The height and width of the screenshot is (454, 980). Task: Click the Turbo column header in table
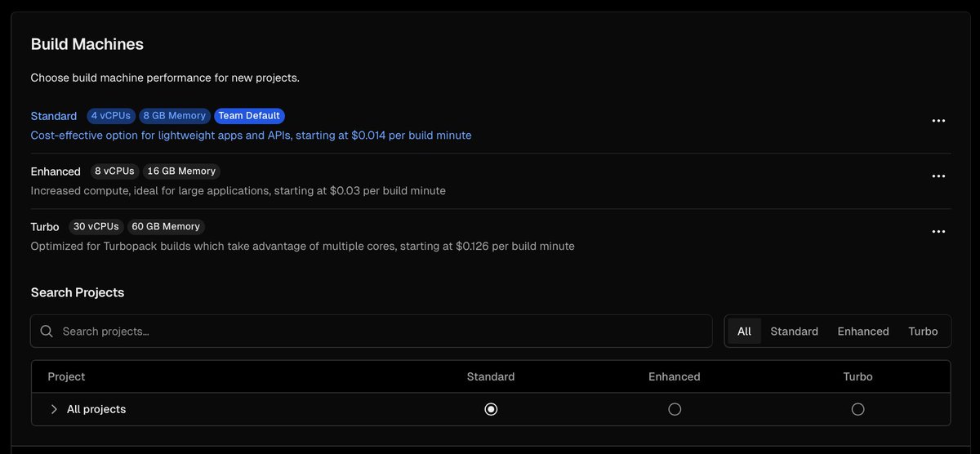857,377
